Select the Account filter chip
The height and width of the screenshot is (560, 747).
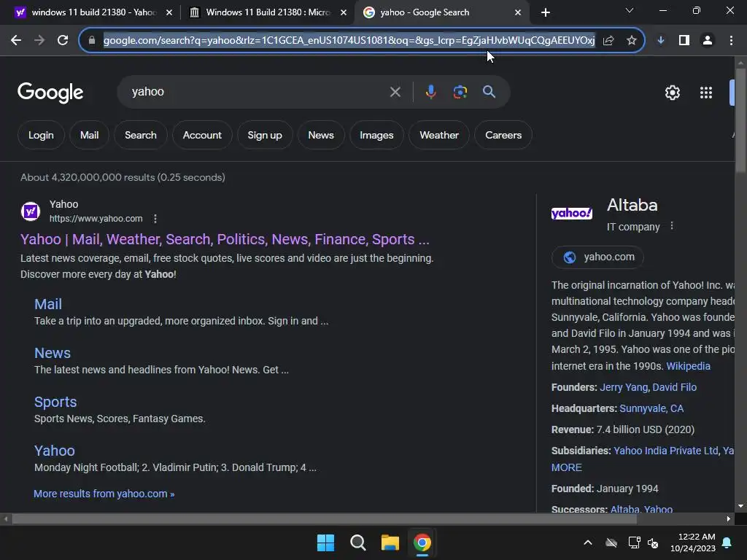(202, 135)
